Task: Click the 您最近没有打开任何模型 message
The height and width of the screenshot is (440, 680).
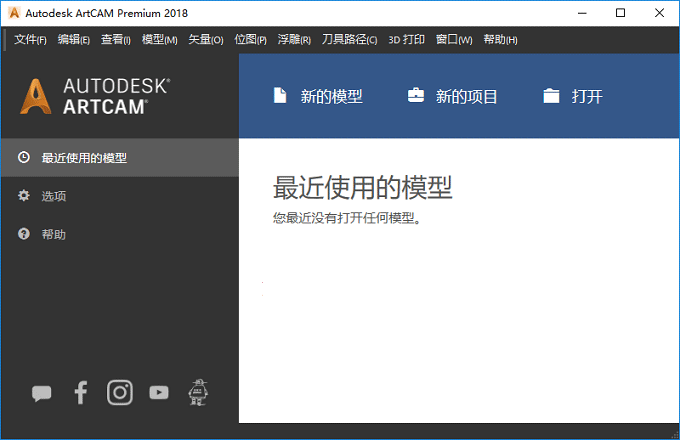Action: 347,218
